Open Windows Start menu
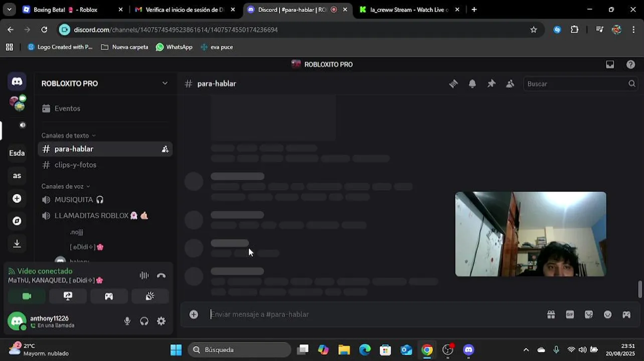The width and height of the screenshot is (644, 361). click(x=176, y=350)
